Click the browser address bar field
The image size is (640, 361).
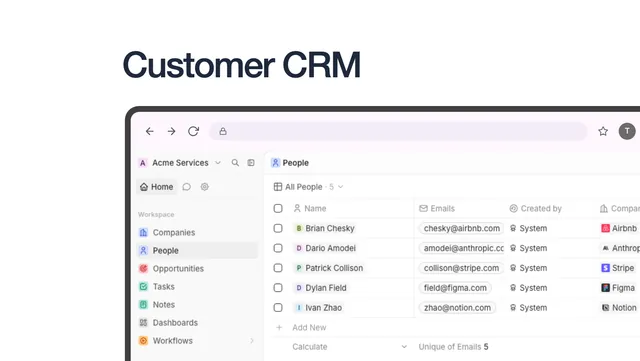398,131
